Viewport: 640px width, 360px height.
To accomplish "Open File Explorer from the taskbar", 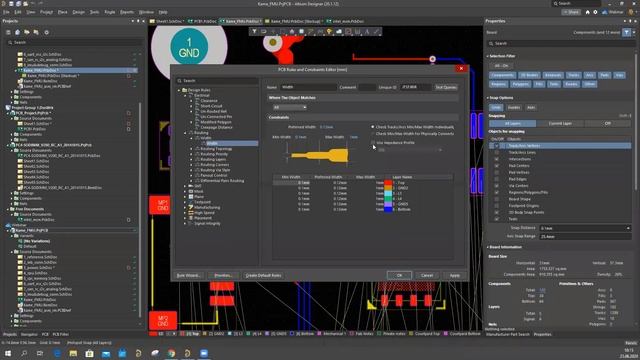I will 73,353.
